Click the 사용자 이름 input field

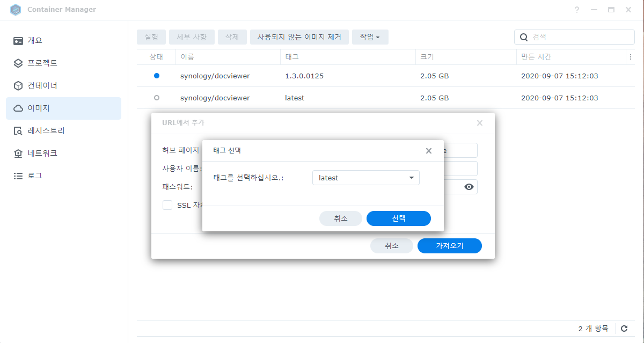[x=460, y=169]
